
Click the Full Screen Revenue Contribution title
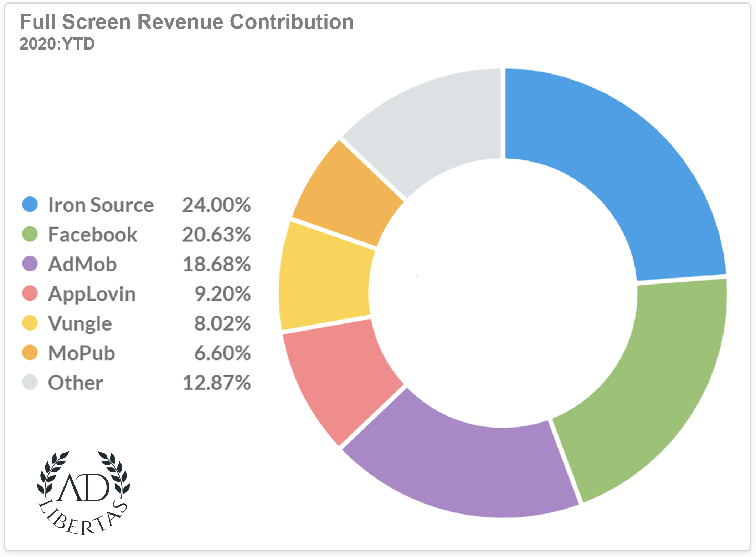186,22
